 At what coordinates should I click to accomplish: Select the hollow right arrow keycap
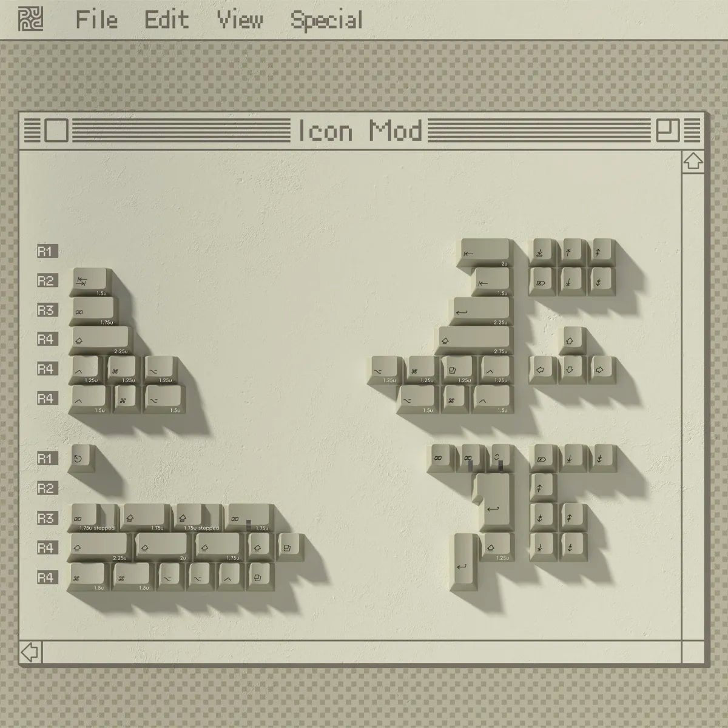tap(600, 369)
